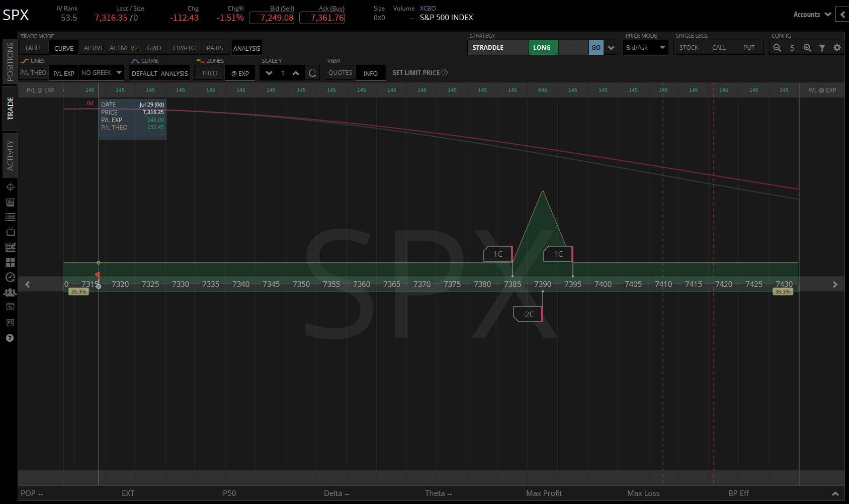This screenshot has height=504, width=849.
Task: Open the NO GREEK dropdown
Action: [x=102, y=72]
